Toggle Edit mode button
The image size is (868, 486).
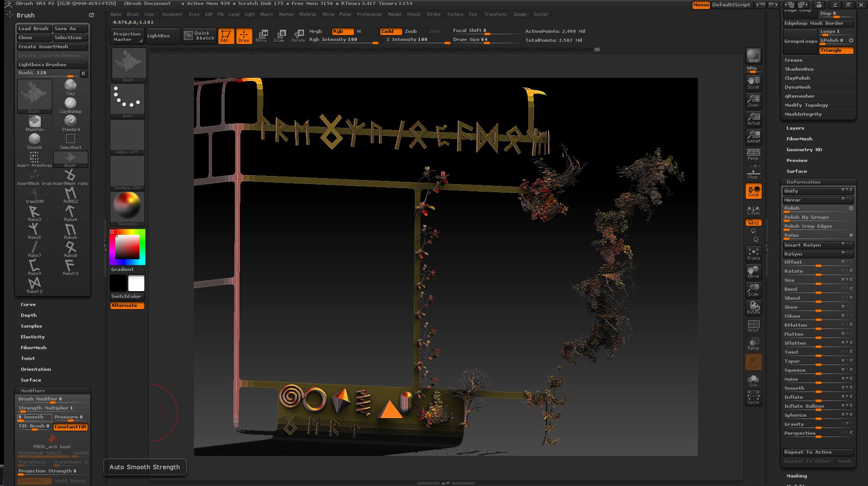point(226,36)
